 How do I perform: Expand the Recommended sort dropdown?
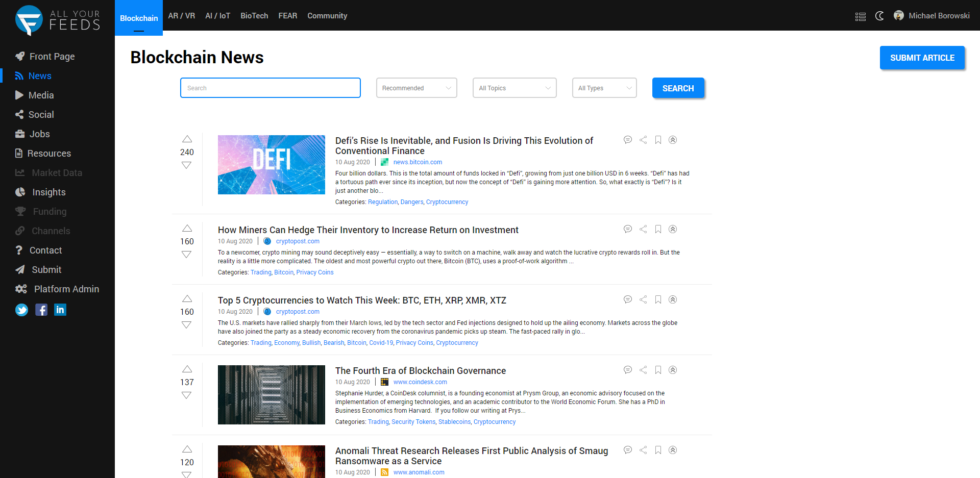(416, 88)
